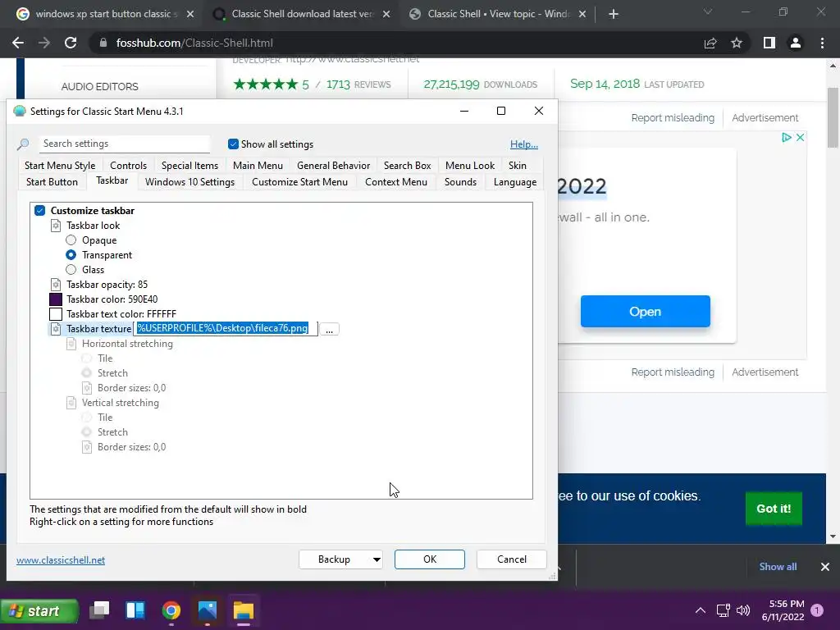This screenshot has width=840, height=630.
Task: Click the blue Open ad button
Action: pos(645,311)
